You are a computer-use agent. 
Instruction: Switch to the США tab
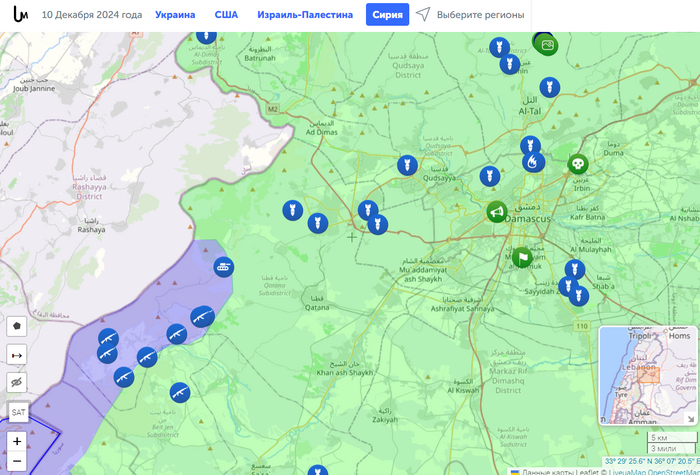[x=226, y=15]
